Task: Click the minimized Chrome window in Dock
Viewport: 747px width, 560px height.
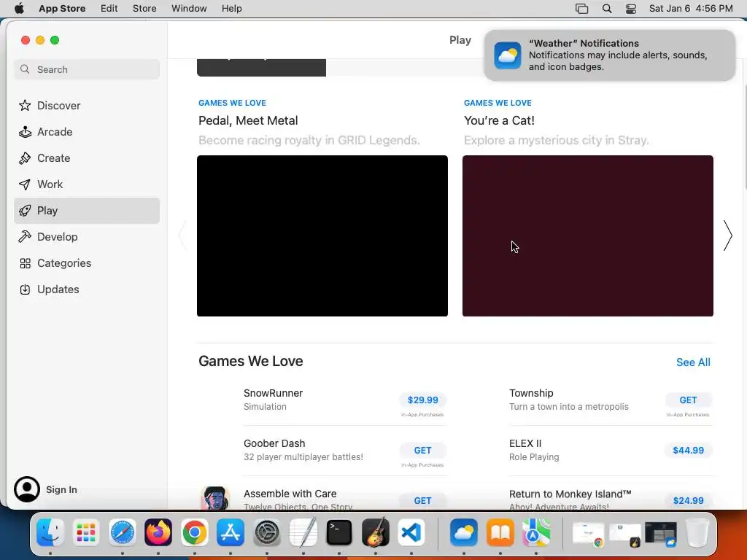Action: pos(589,533)
